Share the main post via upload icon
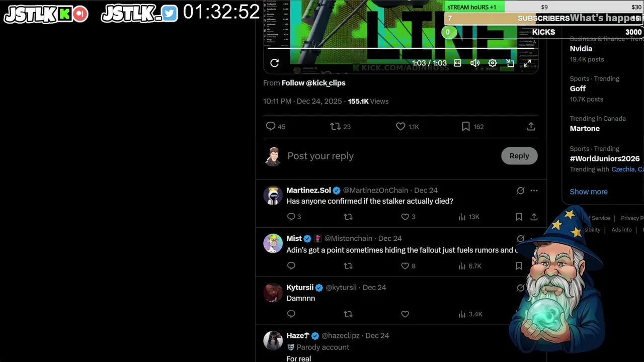The image size is (644, 362). coord(531,127)
